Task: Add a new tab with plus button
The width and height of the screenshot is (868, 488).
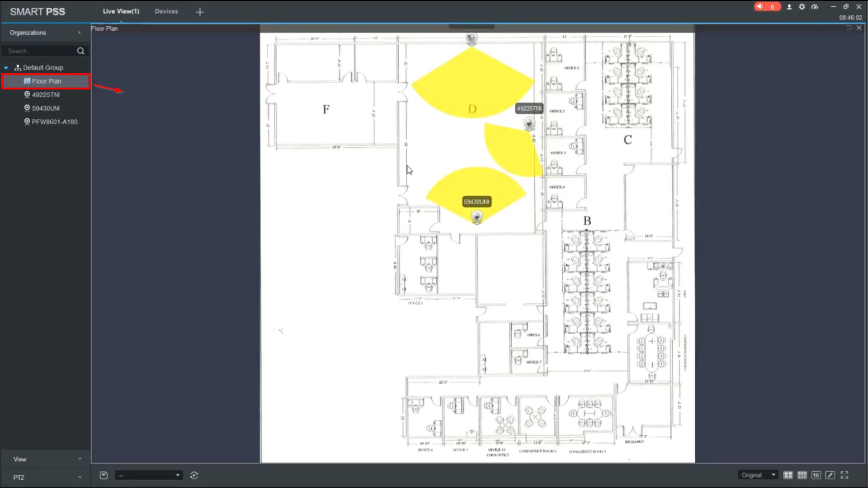Action: click(x=200, y=12)
